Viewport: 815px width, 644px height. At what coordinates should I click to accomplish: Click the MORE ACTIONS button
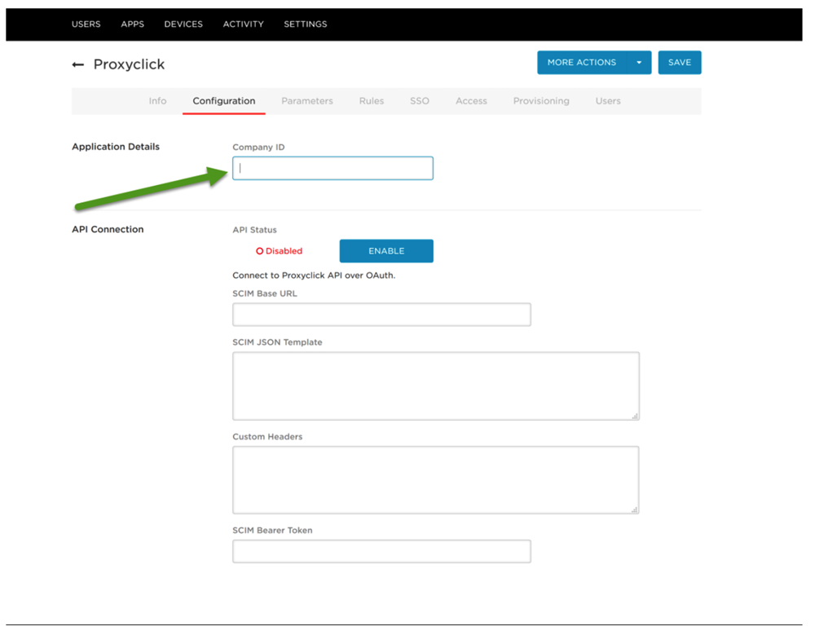582,63
